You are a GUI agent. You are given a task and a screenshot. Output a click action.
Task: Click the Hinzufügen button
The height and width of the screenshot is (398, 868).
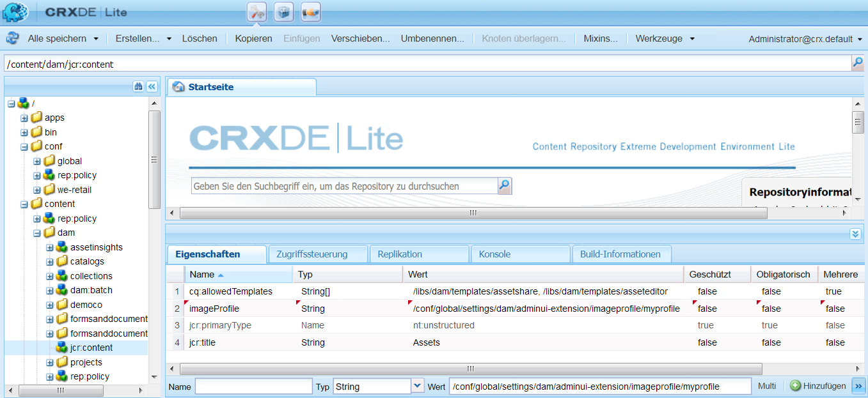pos(817,386)
